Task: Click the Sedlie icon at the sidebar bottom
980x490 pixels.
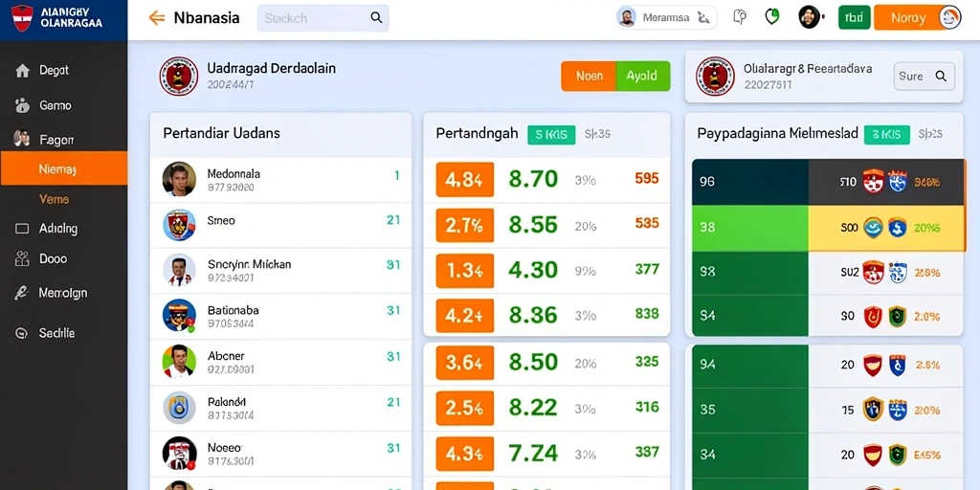Action: (22, 334)
